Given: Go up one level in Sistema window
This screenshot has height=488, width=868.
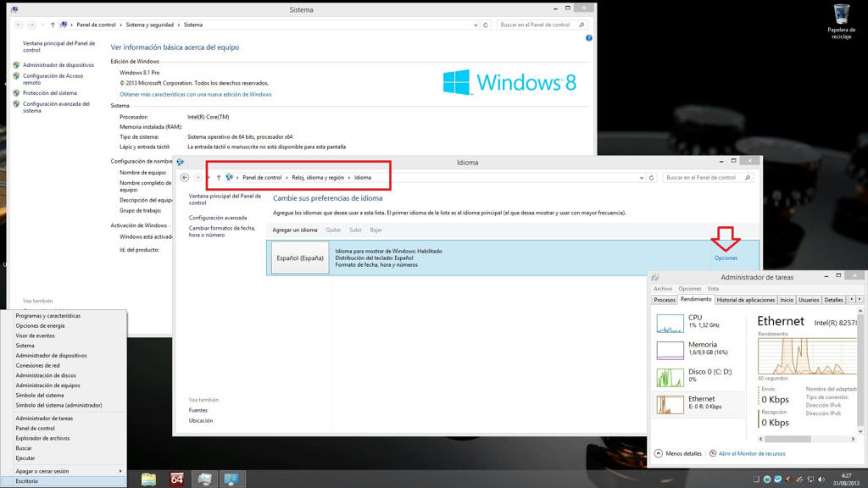Looking at the screenshot, I should click(53, 25).
